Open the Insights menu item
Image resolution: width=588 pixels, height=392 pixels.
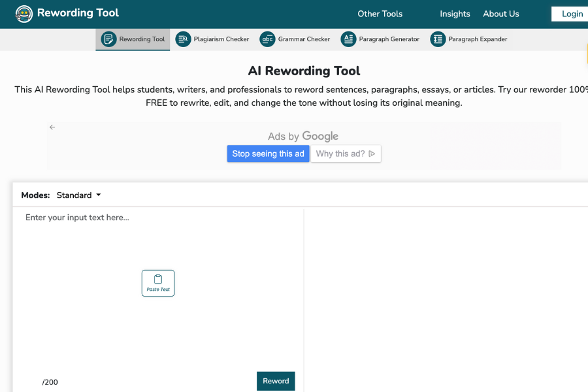point(455,14)
